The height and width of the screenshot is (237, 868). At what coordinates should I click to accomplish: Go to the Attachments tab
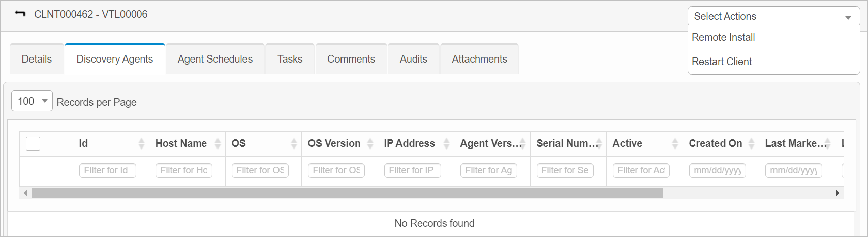(479, 59)
